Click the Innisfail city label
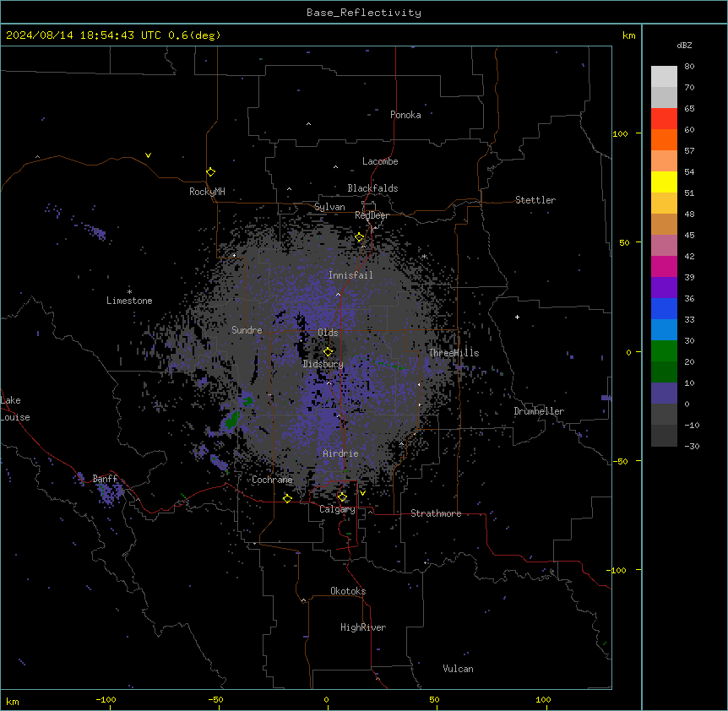Screen dimensions: 728x711 click(x=350, y=275)
